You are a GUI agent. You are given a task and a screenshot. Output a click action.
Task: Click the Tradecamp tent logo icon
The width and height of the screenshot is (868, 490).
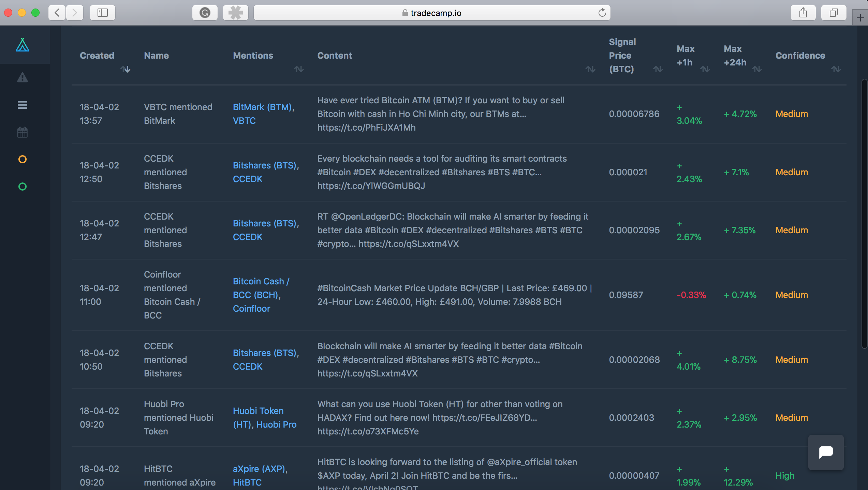(23, 45)
